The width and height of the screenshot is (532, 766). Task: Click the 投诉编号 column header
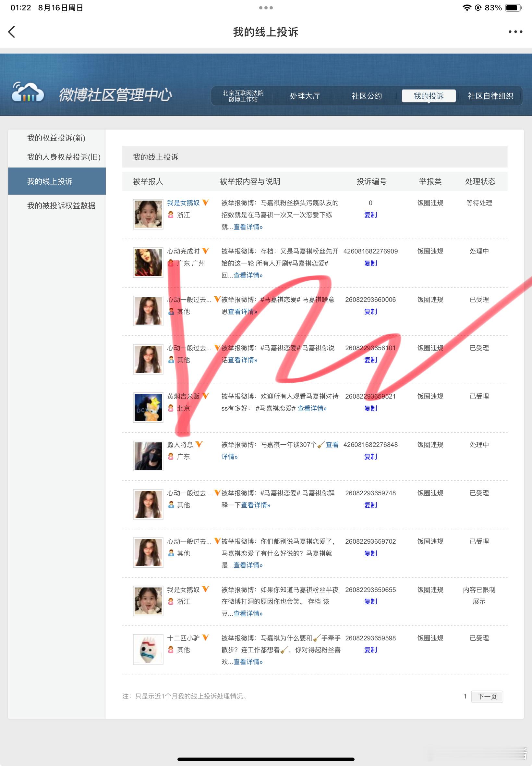pos(371,181)
